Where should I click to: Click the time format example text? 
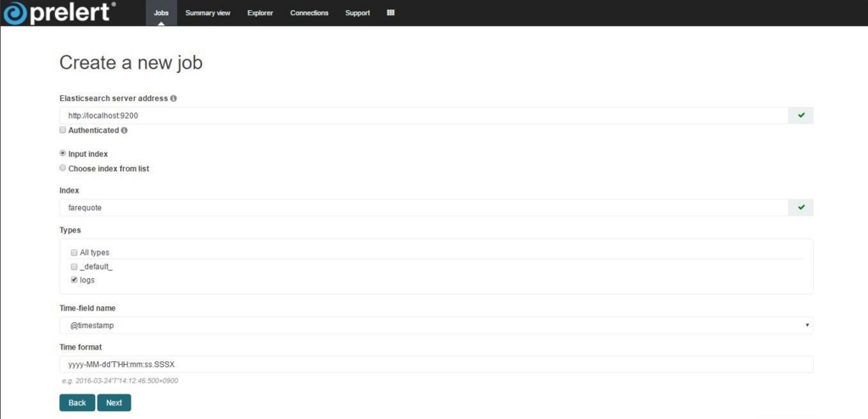[120, 381]
